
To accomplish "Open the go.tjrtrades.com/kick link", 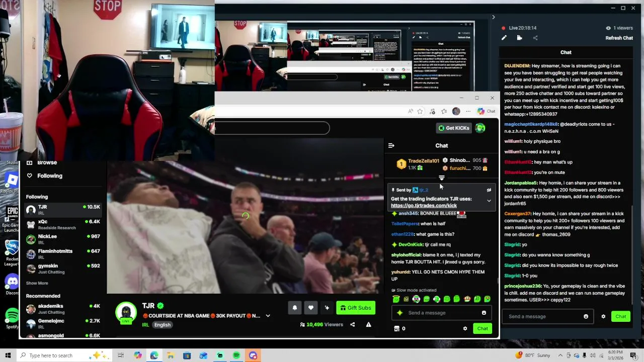I will click(x=424, y=206).
